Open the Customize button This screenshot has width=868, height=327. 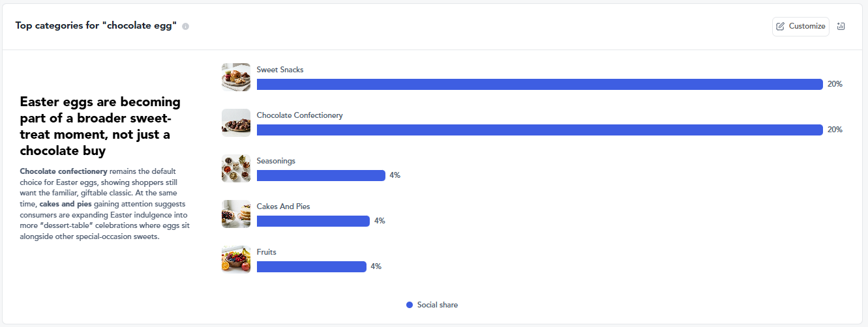pyautogui.click(x=800, y=27)
